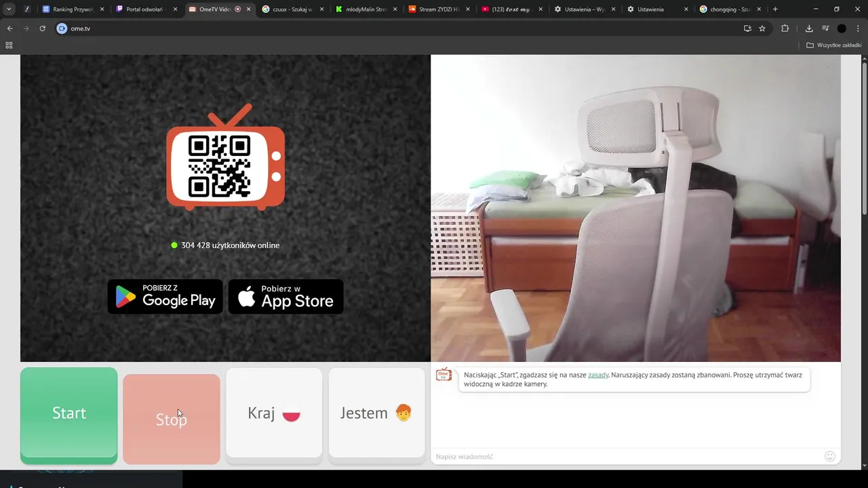Click the OmeTV QR code TV logo

click(x=226, y=157)
